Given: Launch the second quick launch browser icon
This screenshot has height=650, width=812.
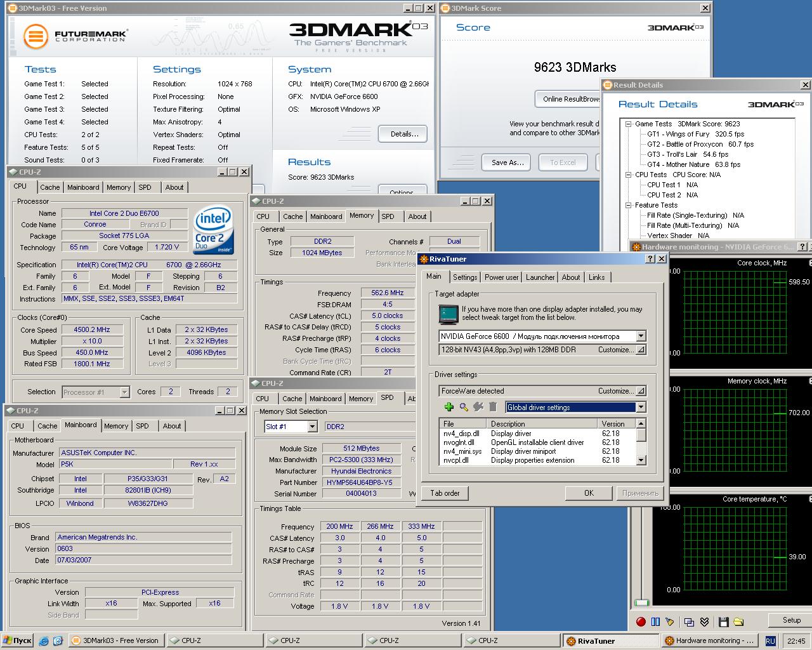Looking at the screenshot, I should point(58,641).
